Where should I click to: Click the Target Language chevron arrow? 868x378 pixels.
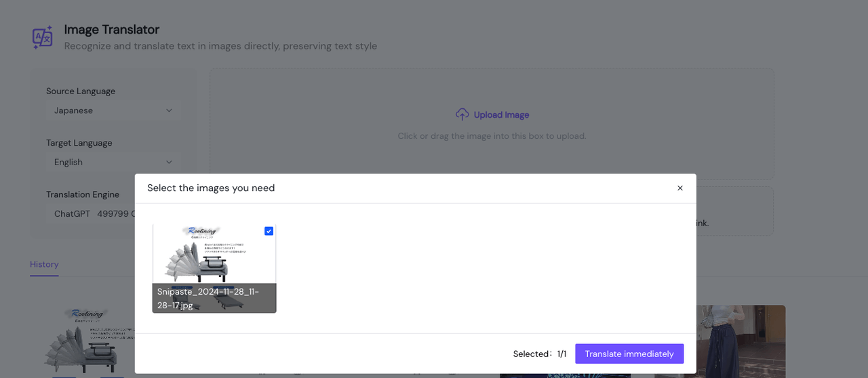(169, 162)
